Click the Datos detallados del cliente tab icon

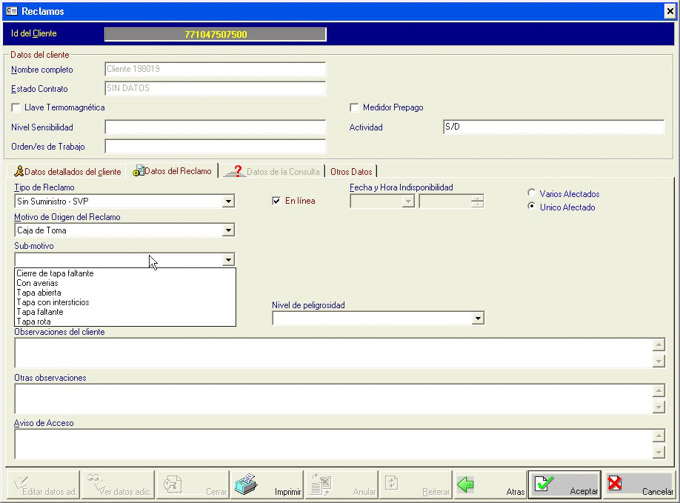[18, 171]
